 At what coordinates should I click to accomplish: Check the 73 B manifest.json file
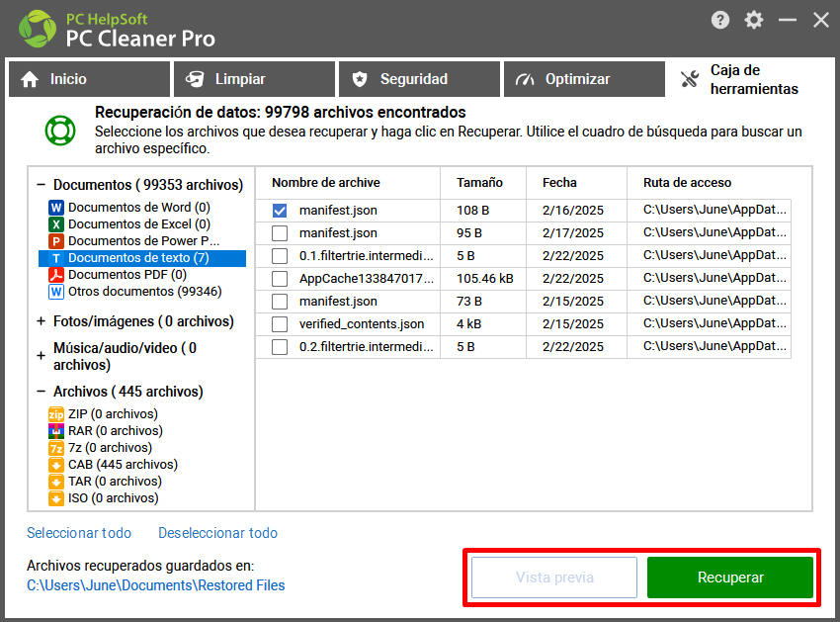280,302
